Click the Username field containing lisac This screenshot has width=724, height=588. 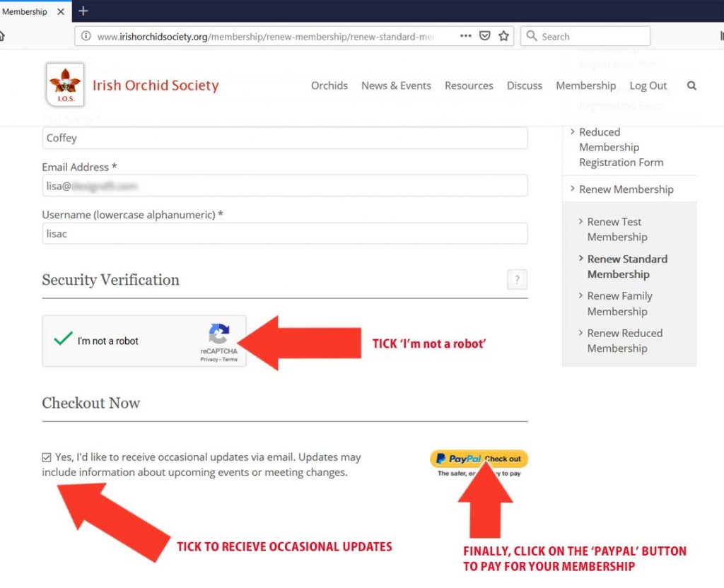click(284, 233)
